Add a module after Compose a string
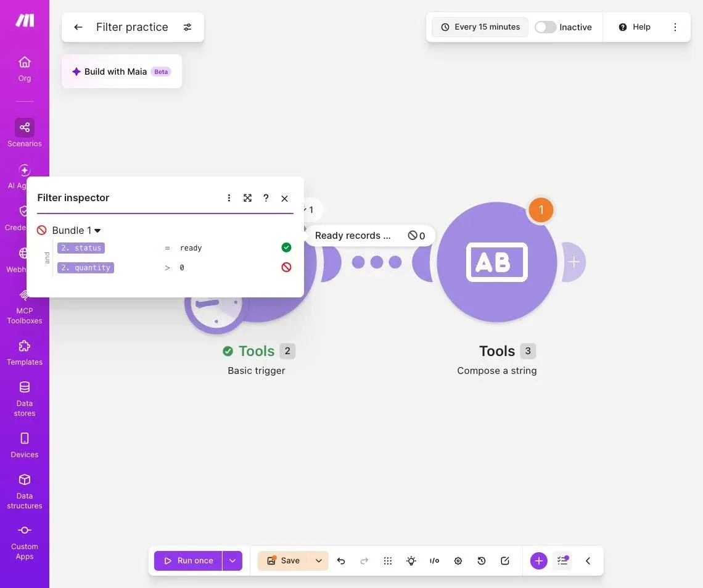 coord(574,262)
